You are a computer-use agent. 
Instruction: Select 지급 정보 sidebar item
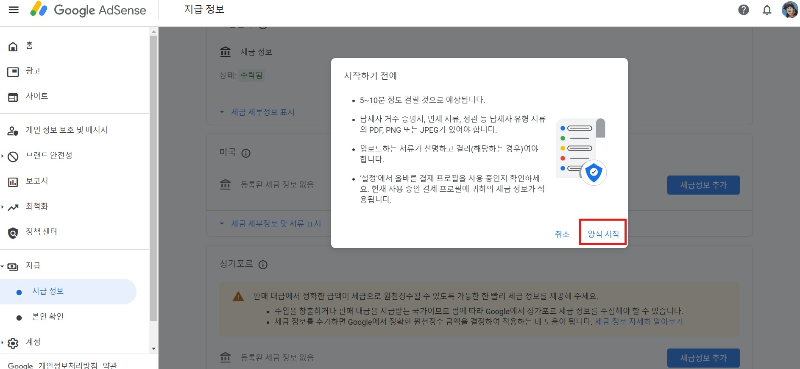[x=68, y=291]
